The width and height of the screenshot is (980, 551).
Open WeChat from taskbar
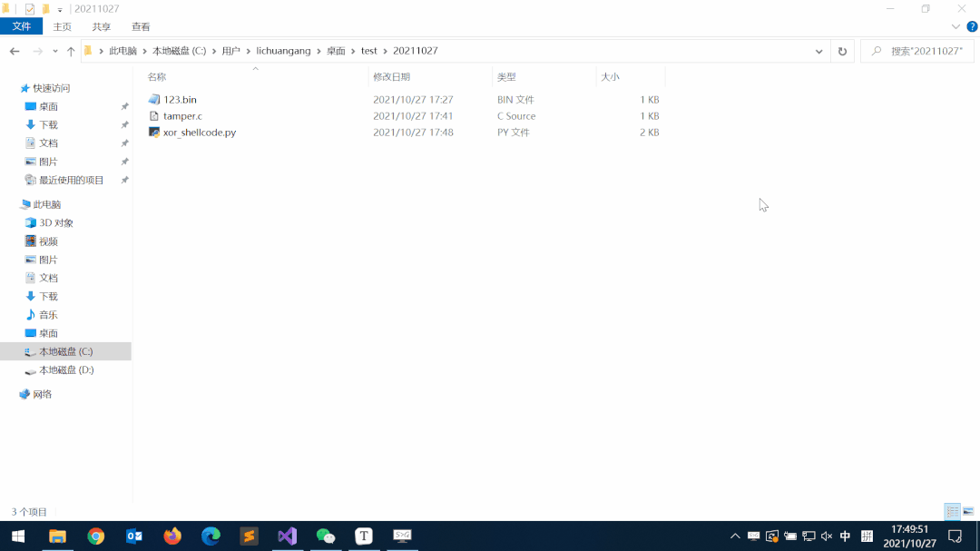[326, 536]
